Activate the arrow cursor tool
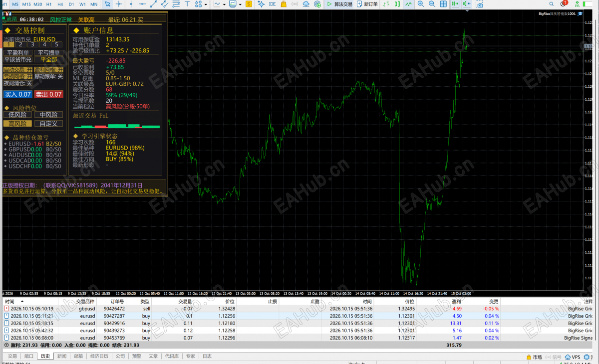The image size is (599, 364). click(107, 4)
